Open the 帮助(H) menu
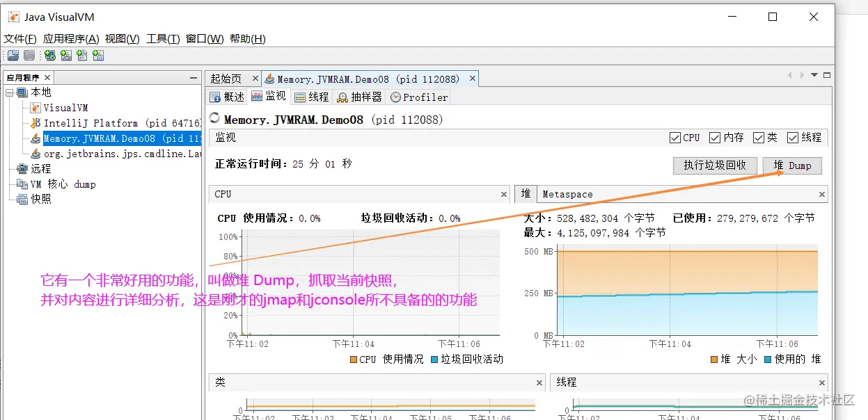 [247, 39]
